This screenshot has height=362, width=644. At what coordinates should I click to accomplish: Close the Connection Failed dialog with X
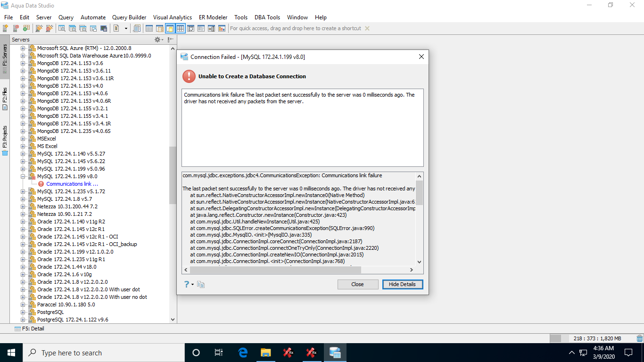click(421, 57)
